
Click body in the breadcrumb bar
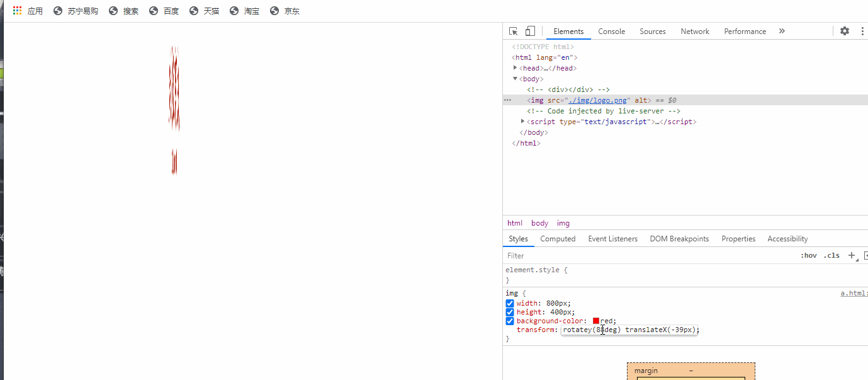pos(539,223)
